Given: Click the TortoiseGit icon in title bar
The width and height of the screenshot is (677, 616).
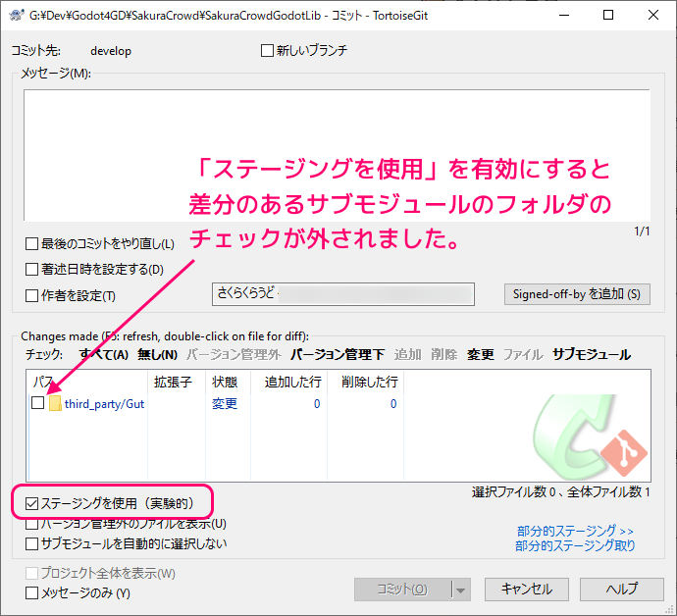Looking at the screenshot, I should (16, 16).
